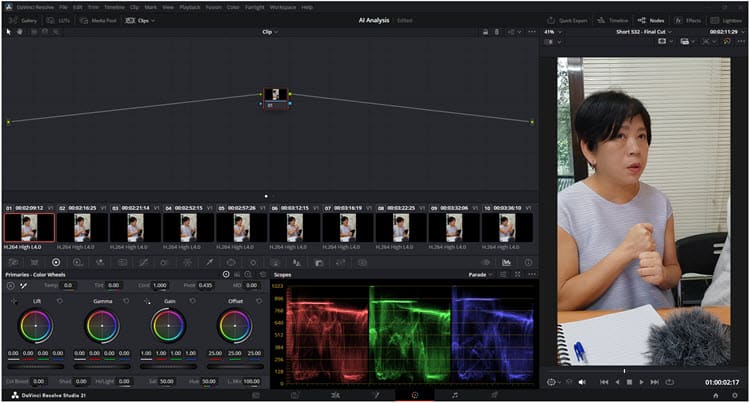
Task: Click the Gain color wheel
Action: coord(168,326)
